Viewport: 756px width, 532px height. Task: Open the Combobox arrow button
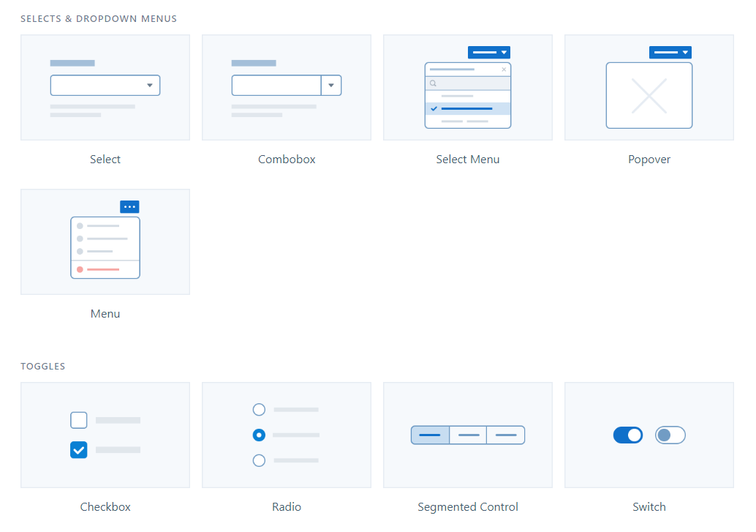(x=331, y=86)
